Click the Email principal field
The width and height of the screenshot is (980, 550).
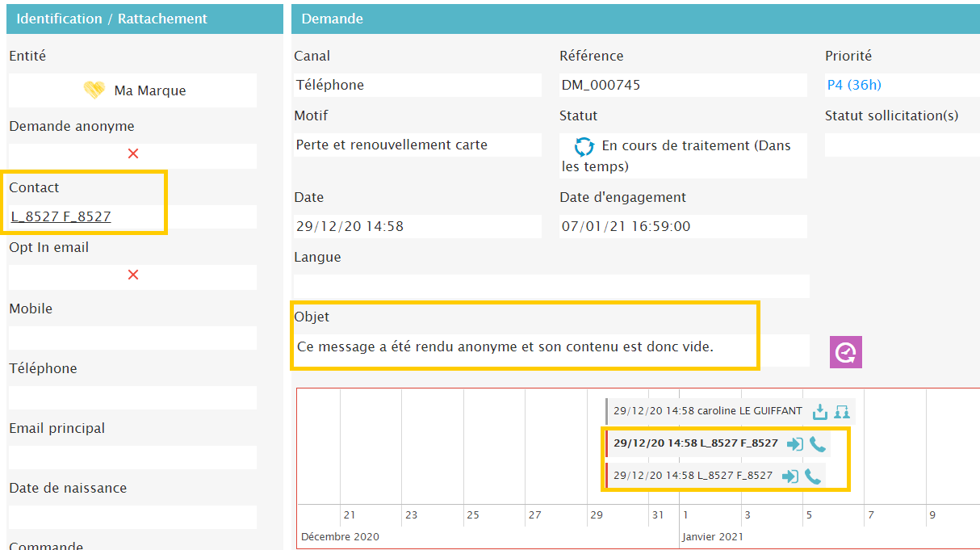[x=132, y=457]
